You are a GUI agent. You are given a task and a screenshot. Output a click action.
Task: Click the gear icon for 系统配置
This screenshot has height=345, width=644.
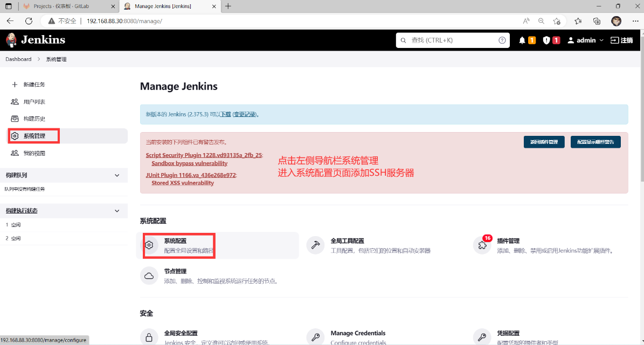click(149, 245)
